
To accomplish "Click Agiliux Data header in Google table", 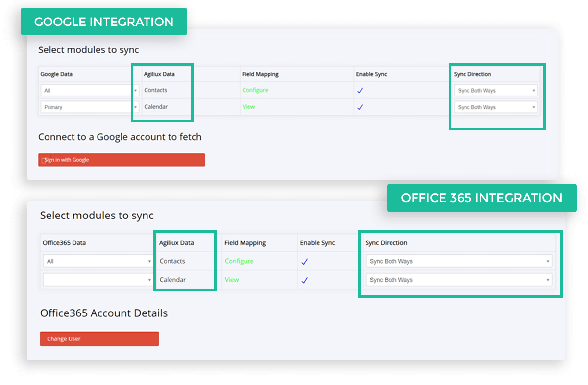I will point(159,74).
